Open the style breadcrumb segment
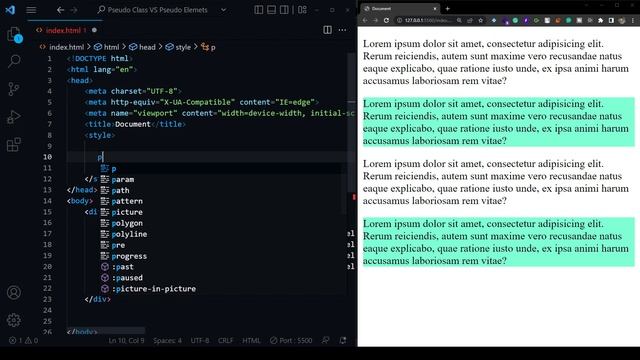The image size is (640, 360). (178, 47)
